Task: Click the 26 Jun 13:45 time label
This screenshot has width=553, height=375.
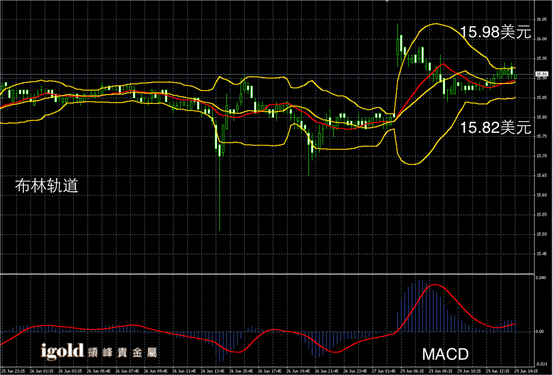Action: click(x=214, y=371)
